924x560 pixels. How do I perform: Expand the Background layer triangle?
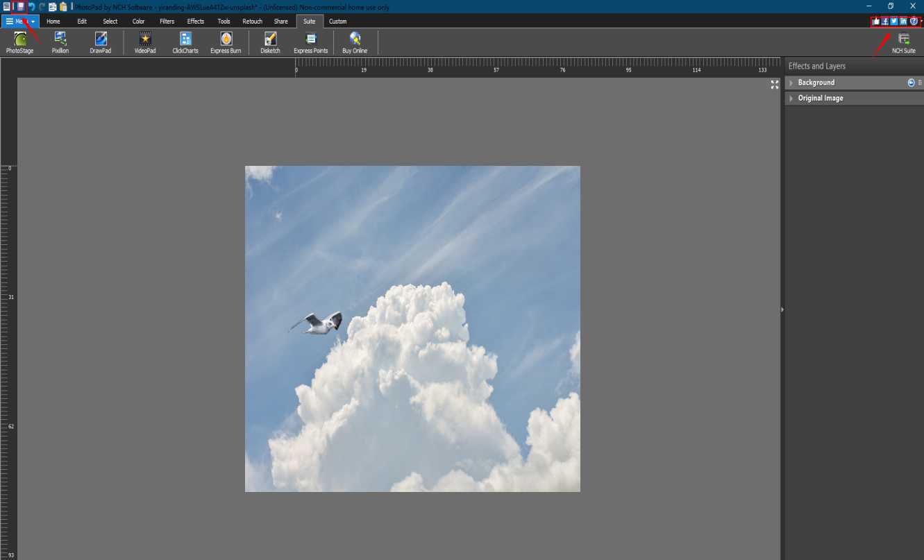[x=791, y=83]
